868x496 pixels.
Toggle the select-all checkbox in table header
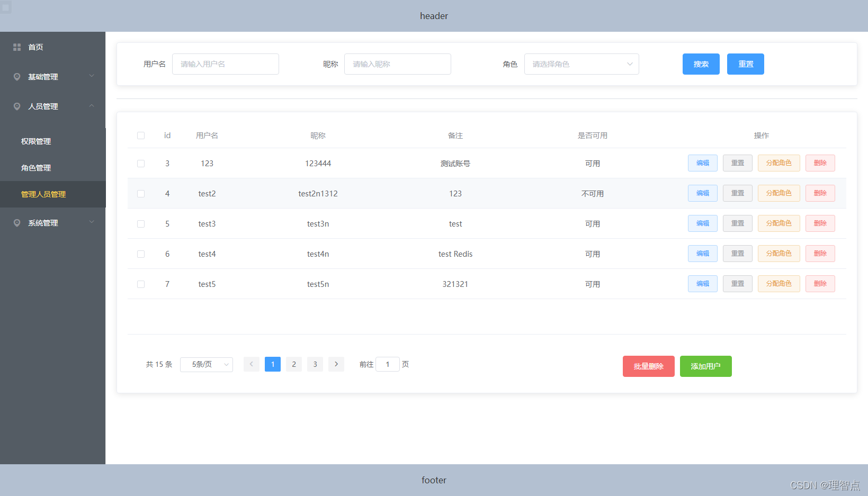(141, 136)
